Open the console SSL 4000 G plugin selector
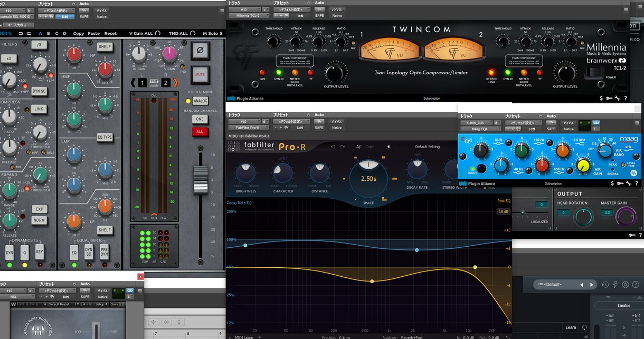The image size is (644, 339). tap(17, 16)
